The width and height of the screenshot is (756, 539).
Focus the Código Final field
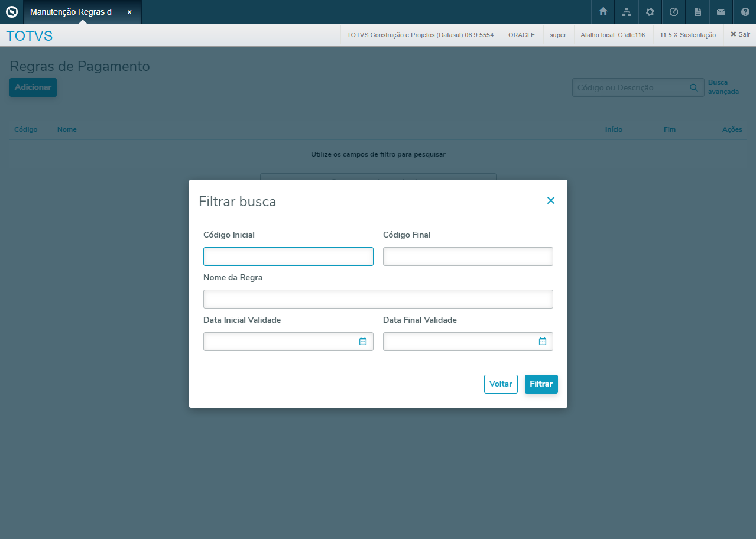click(468, 256)
